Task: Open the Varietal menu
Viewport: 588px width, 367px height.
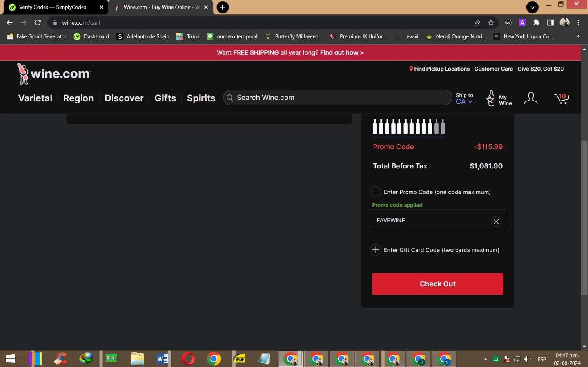Action: pos(35,98)
